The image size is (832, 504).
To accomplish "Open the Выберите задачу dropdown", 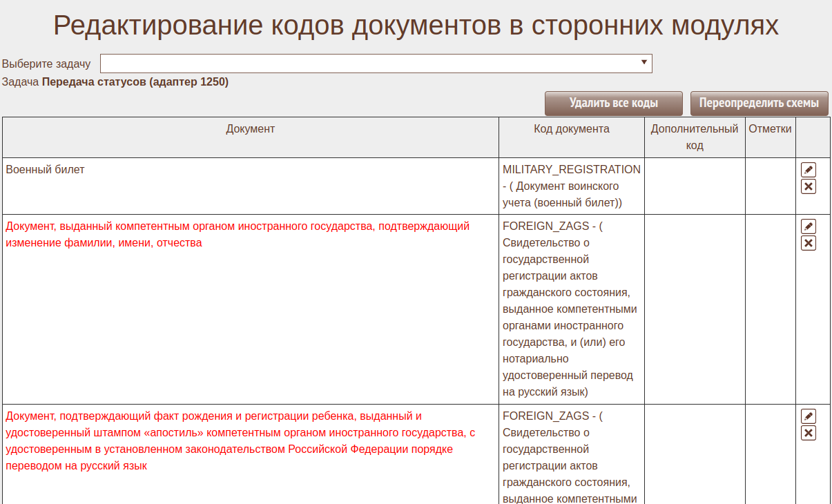I will [376, 64].
